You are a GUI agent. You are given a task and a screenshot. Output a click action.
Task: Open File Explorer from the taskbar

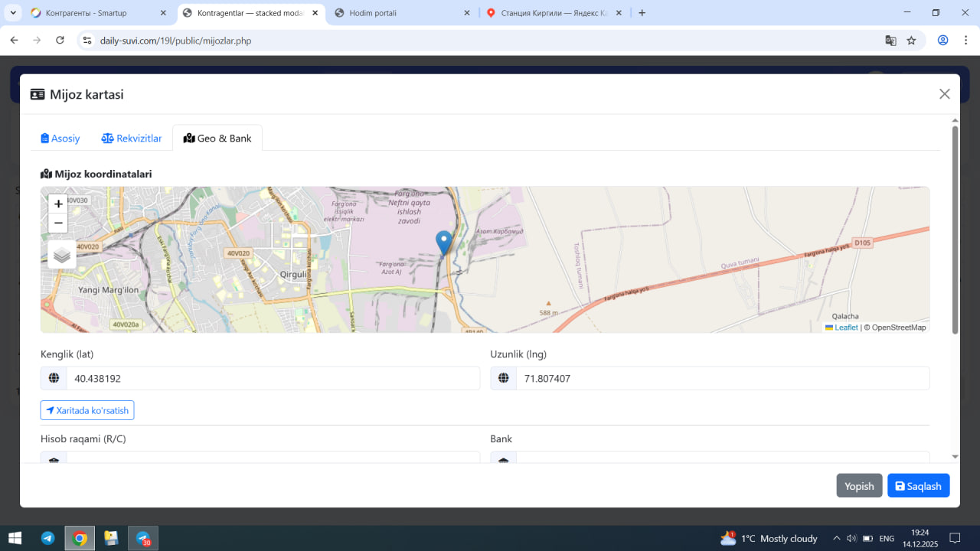click(111, 538)
